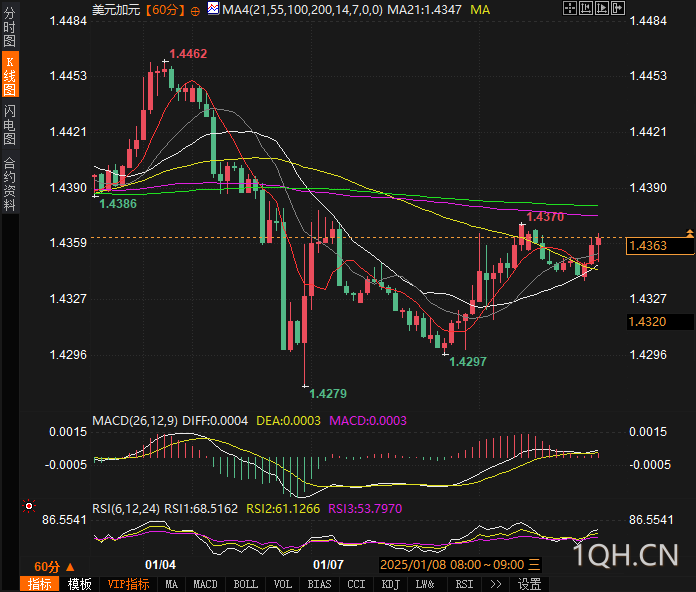Open the 闪电图 view
The image size is (696, 592).
click(9, 125)
